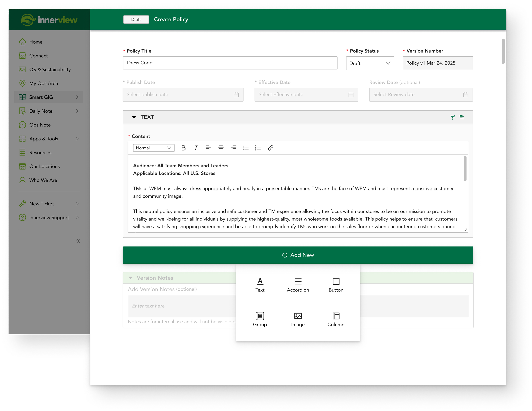The width and height of the screenshot is (532, 411).
Task: Align text left in the editor
Action: (x=208, y=148)
